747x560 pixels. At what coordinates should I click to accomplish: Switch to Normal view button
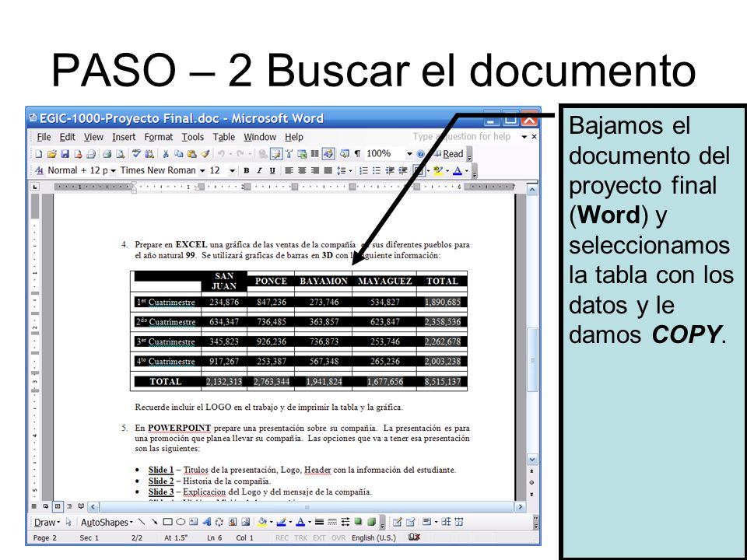point(33,506)
